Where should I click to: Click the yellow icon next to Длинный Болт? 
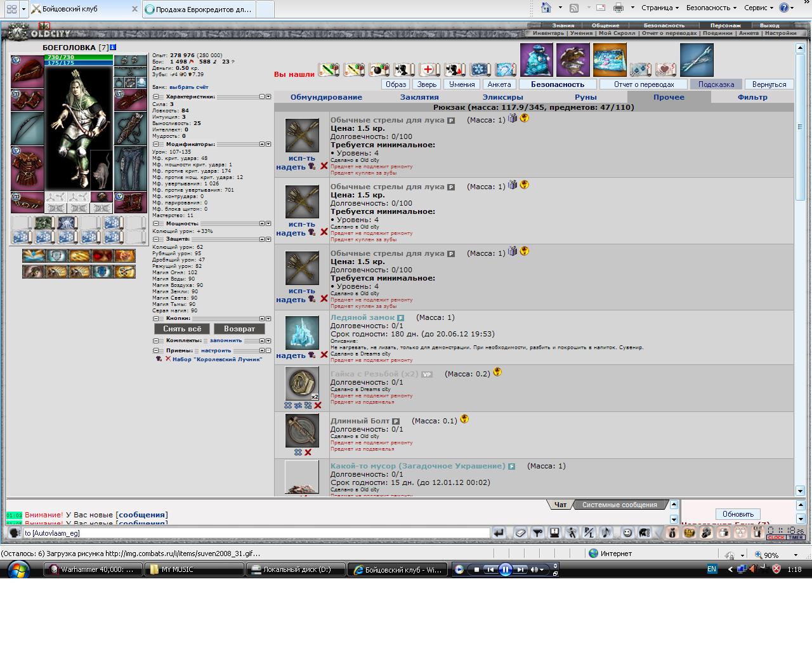coord(464,419)
